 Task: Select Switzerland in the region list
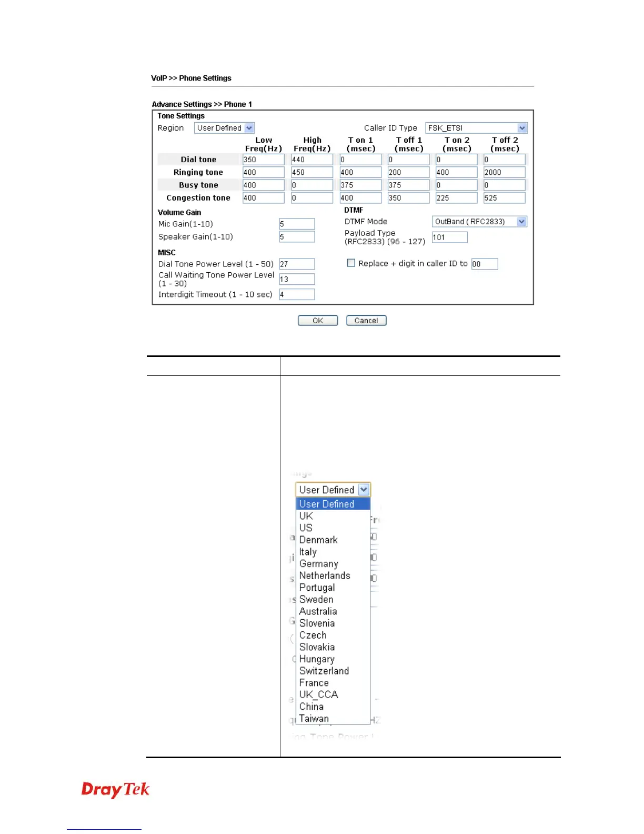[333, 671]
